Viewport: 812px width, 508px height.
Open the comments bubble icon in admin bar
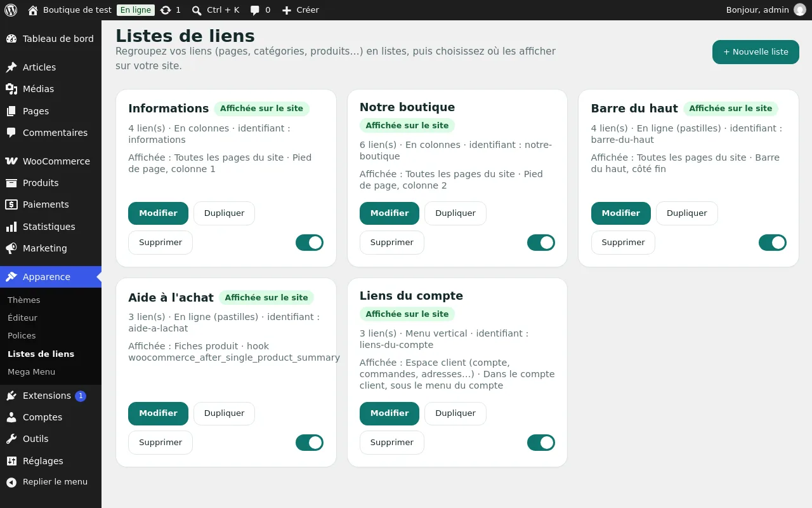[255, 10]
